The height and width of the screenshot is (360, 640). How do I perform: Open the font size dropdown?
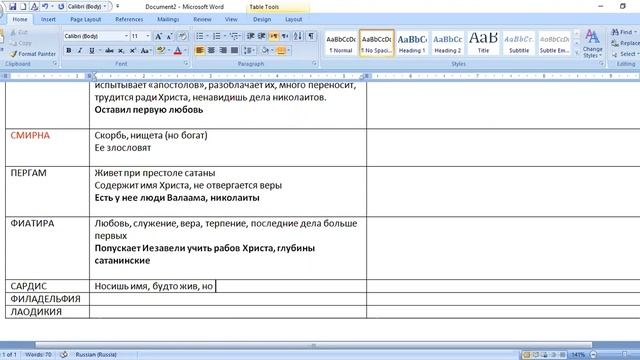[148, 36]
